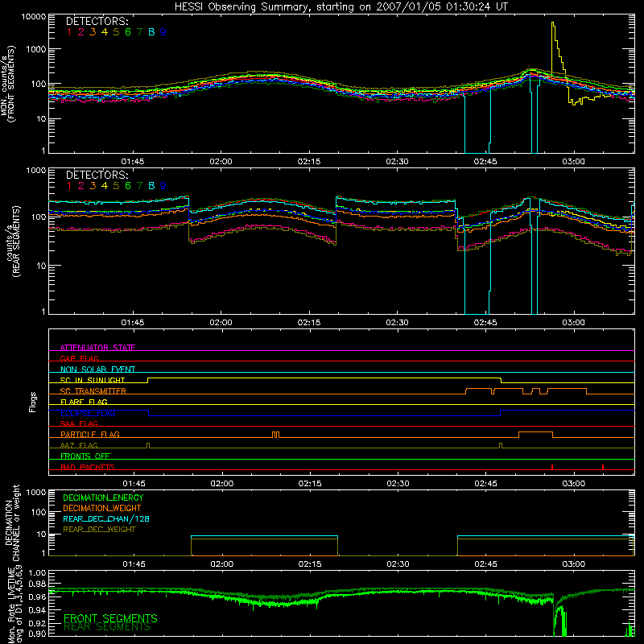Select the SC_TRANSMITTER flag label

[93, 391]
